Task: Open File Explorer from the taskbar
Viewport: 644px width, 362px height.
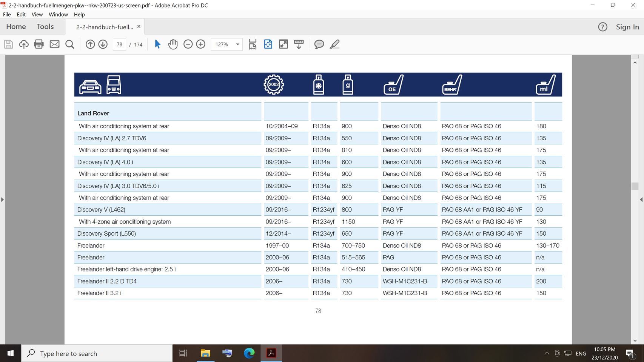Action: pos(205,353)
